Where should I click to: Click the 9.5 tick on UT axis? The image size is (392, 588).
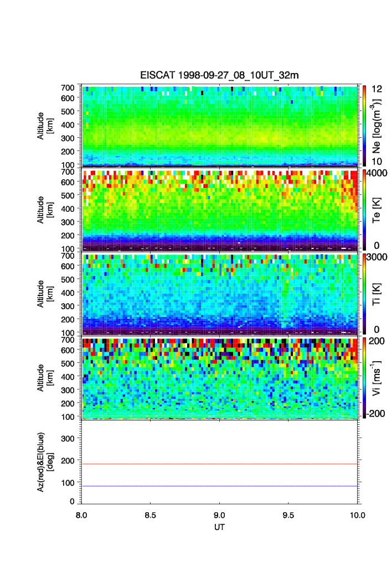[x=288, y=515]
